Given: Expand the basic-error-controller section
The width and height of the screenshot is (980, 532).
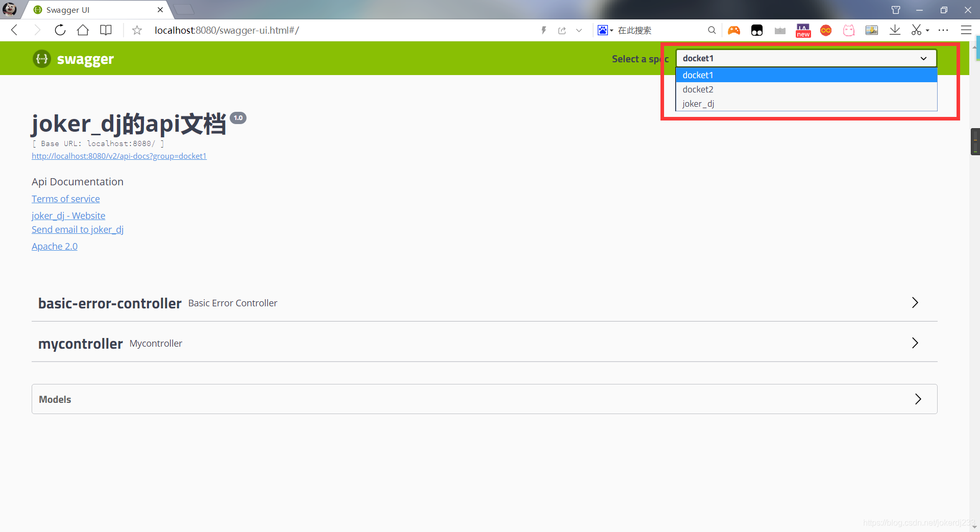Looking at the screenshot, I should click(484, 303).
